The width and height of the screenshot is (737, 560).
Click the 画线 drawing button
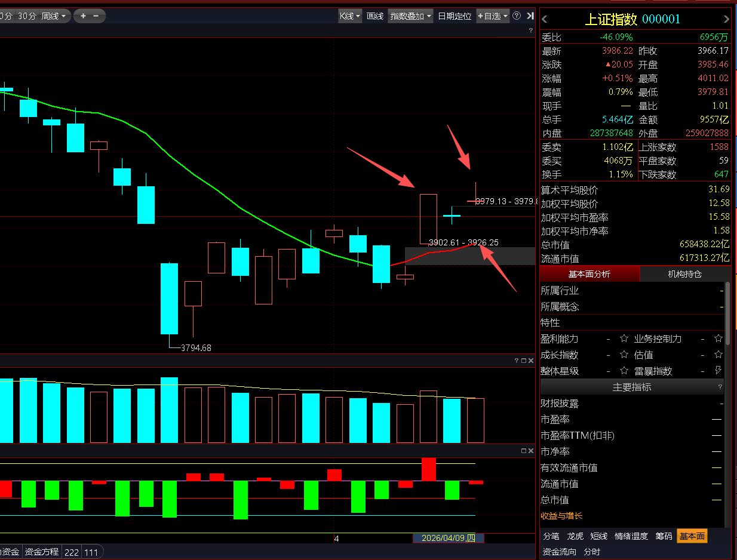point(375,16)
